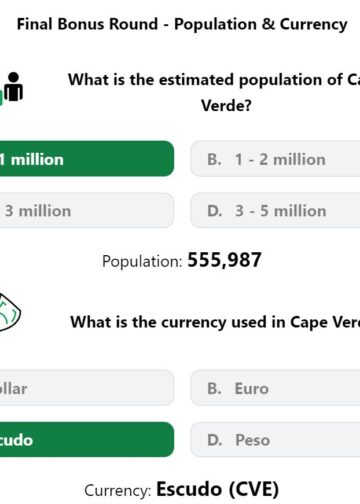
Task: Choose the Dollar currency answer
Action: pyautogui.click(x=87, y=388)
